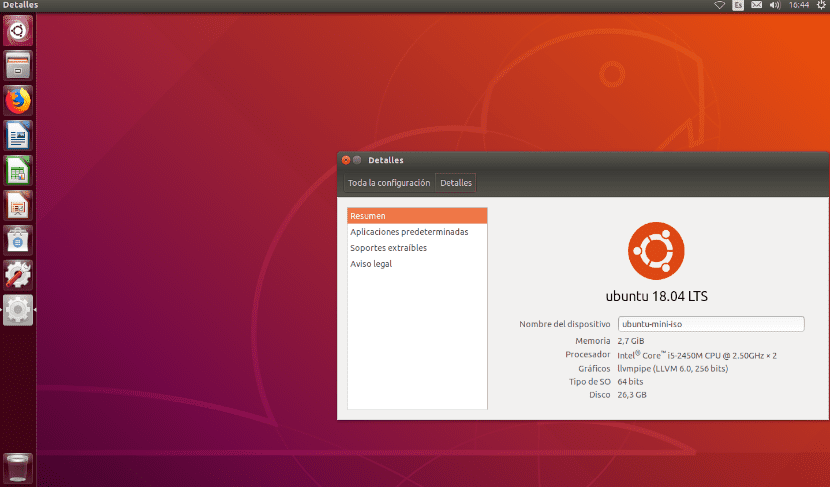Open LibreOffice Calc spreadsheet
This screenshot has height=487, width=830.
pyautogui.click(x=18, y=171)
